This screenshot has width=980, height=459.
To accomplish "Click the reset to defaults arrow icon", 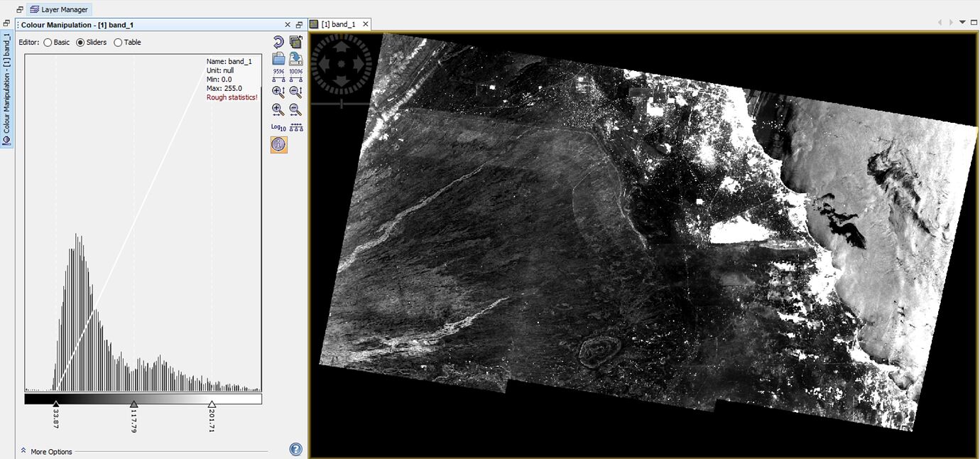I will pyautogui.click(x=278, y=43).
